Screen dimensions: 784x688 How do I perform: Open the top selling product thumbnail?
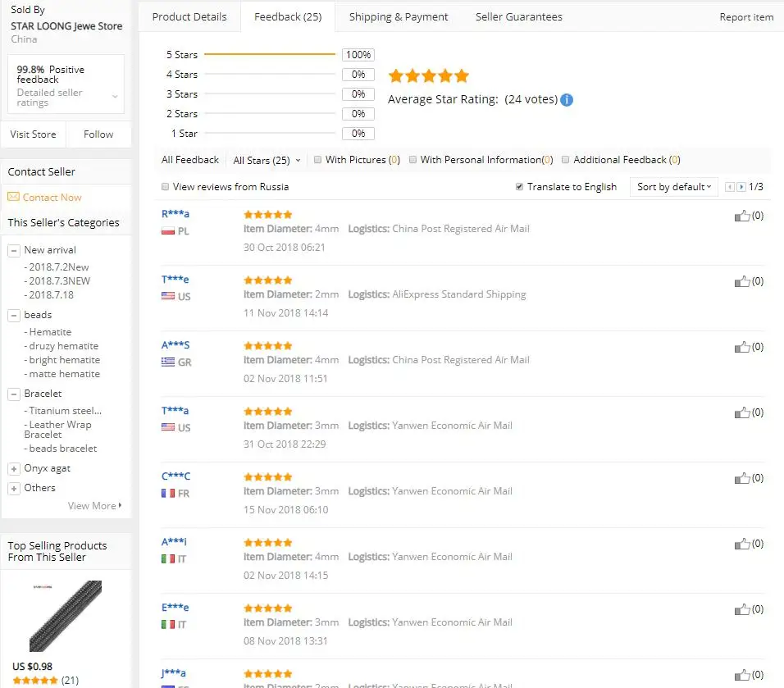[66, 616]
